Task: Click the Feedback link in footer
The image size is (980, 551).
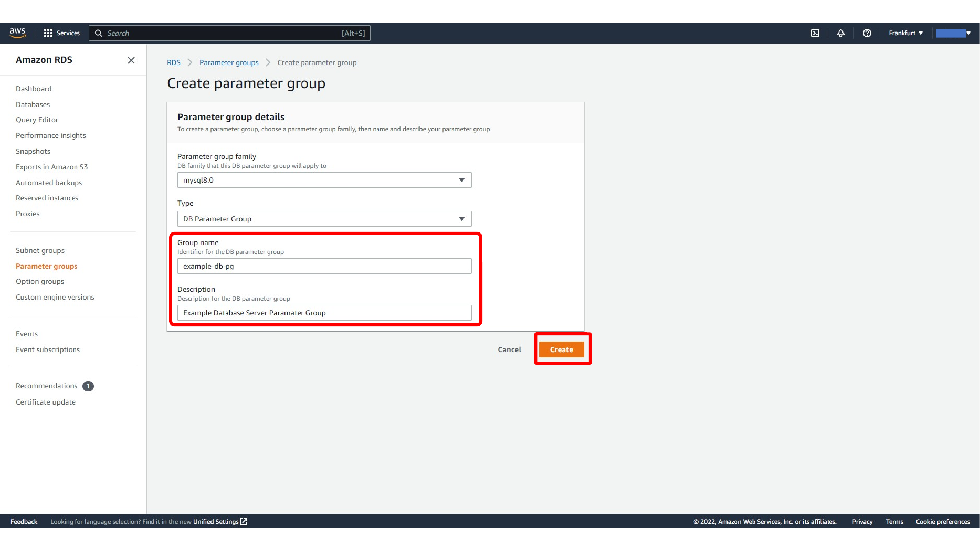Action: [x=24, y=522]
